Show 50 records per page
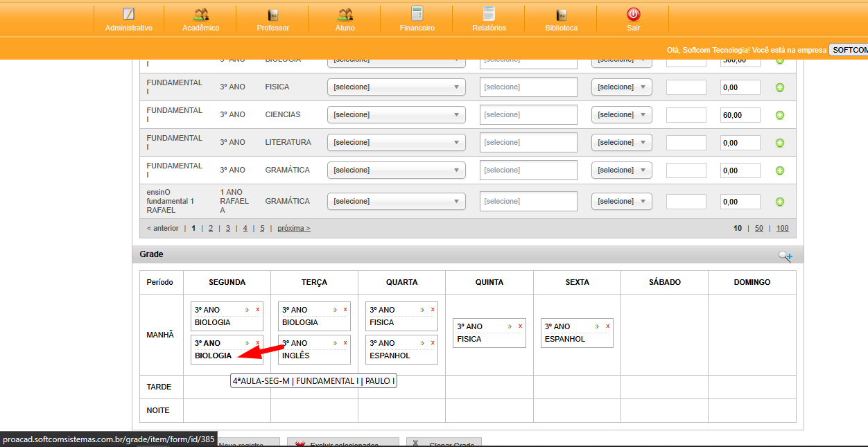868x447 pixels. click(x=759, y=229)
